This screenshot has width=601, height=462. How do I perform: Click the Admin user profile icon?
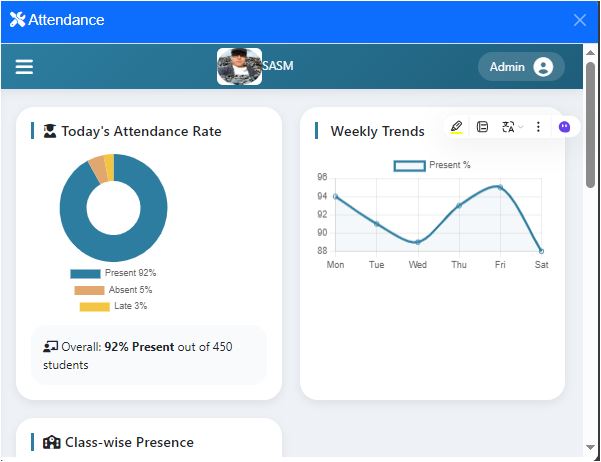pyautogui.click(x=543, y=67)
